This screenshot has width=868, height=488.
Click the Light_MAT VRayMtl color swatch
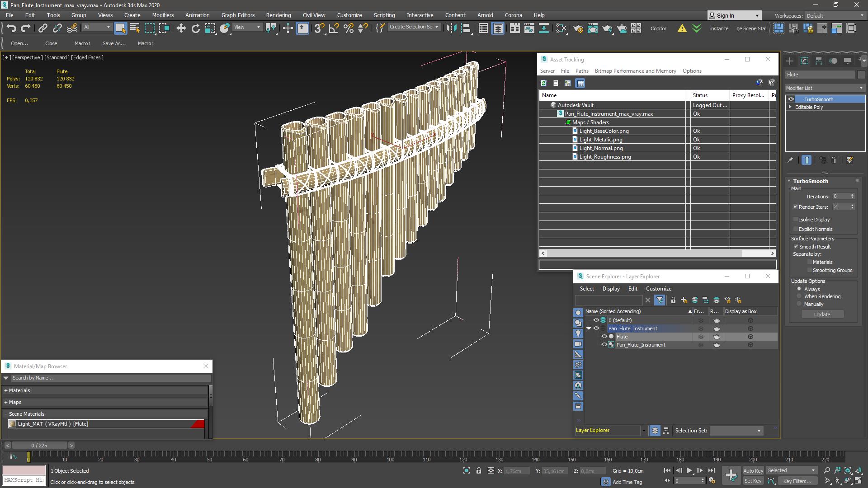pos(199,424)
